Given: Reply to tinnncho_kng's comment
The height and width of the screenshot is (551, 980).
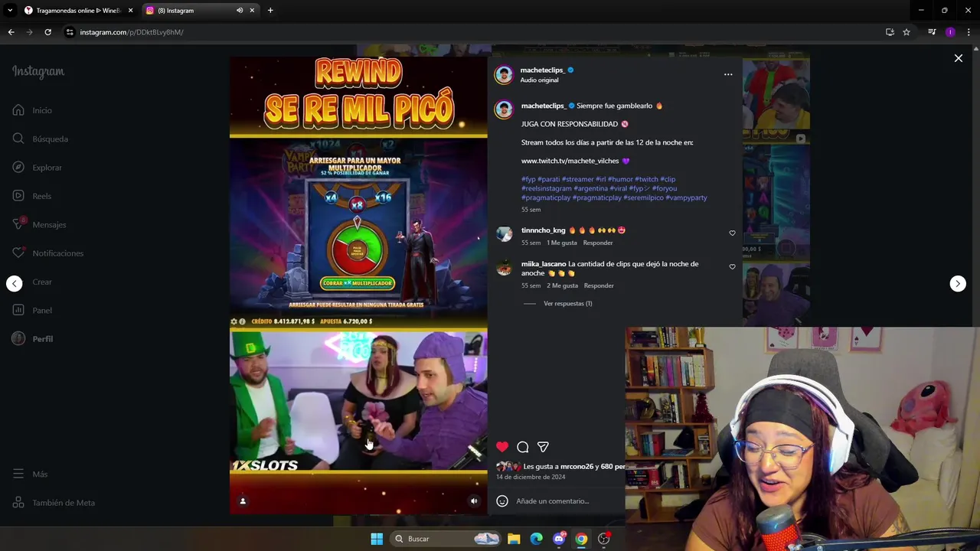Looking at the screenshot, I should pyautogui.click(x=598, y=243).
